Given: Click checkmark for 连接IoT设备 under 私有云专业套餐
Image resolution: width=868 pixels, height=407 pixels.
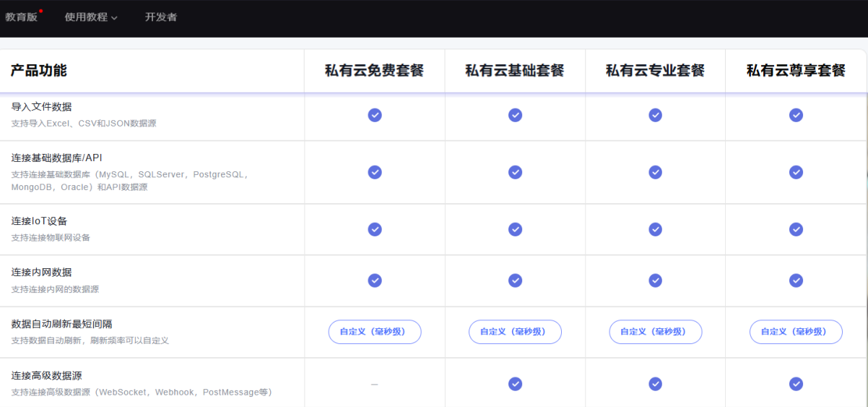Looking at the screenshot, I should pyautogui.click(x=655, y=229).
